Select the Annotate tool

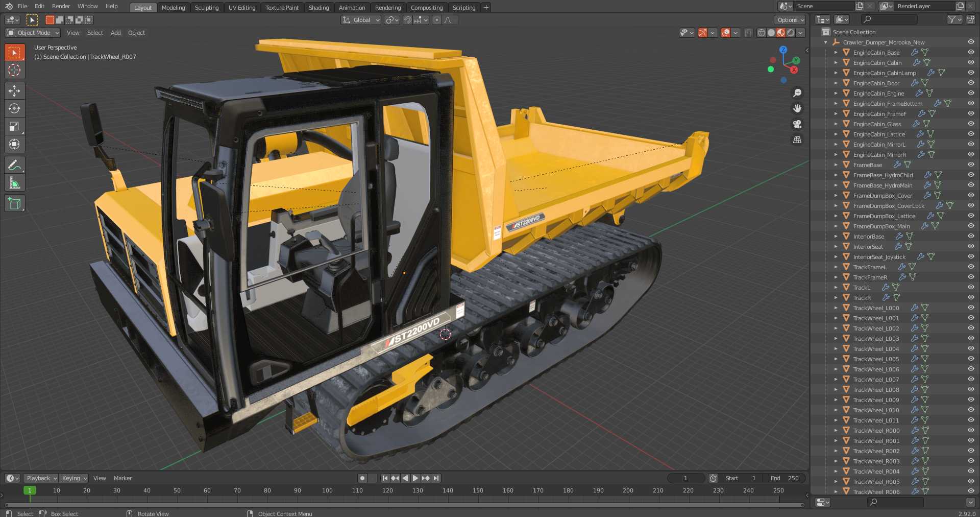14,165
